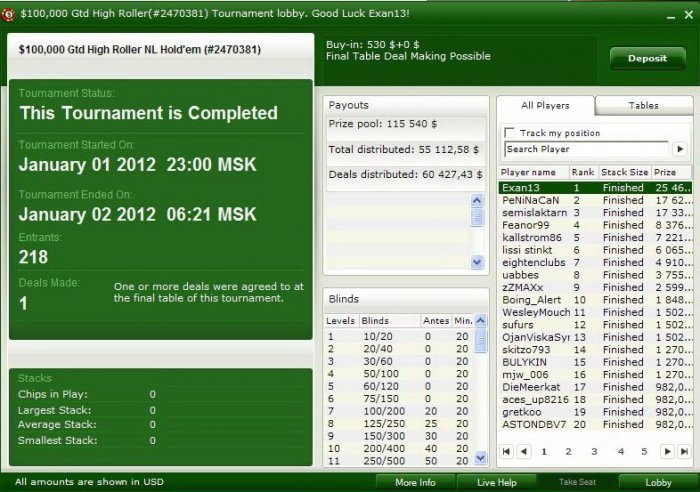Click the poker chip app icon in title bar
This screenshot has width=700, height=492.
8,14
